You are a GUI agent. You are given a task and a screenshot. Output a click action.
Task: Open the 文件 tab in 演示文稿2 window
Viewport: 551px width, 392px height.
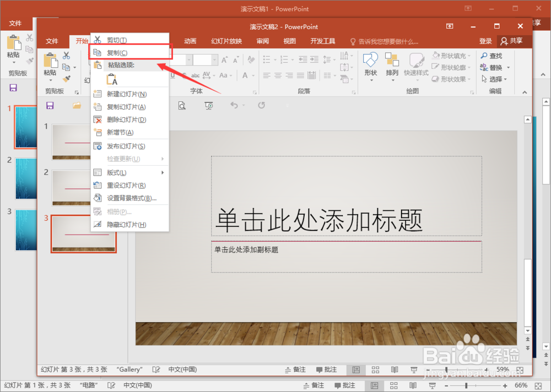pos(52,41)
